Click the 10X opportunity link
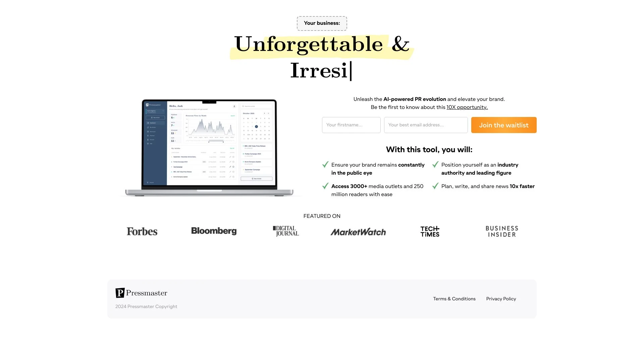 point(467,107)
